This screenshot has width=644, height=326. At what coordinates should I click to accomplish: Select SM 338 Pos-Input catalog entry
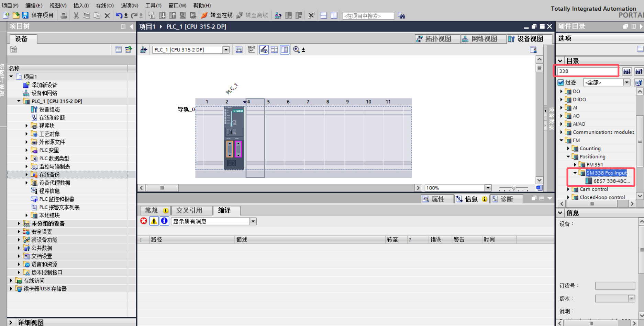point(607,173)
